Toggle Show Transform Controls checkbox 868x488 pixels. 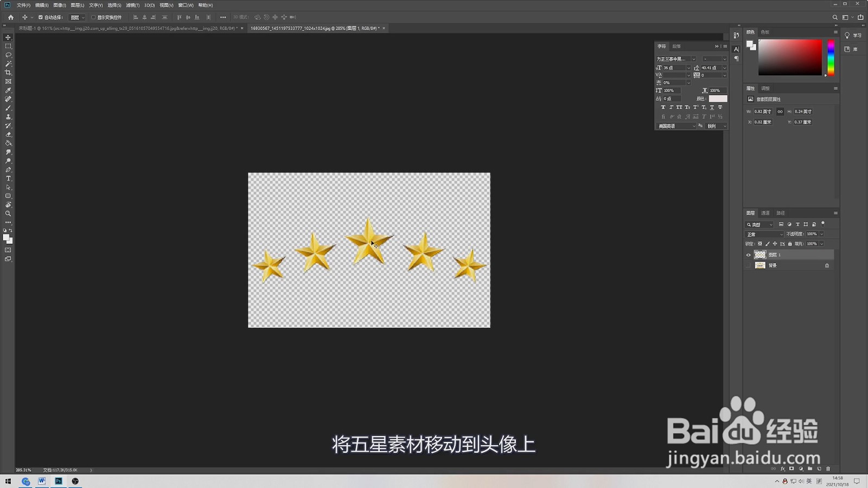click(93, 17)
